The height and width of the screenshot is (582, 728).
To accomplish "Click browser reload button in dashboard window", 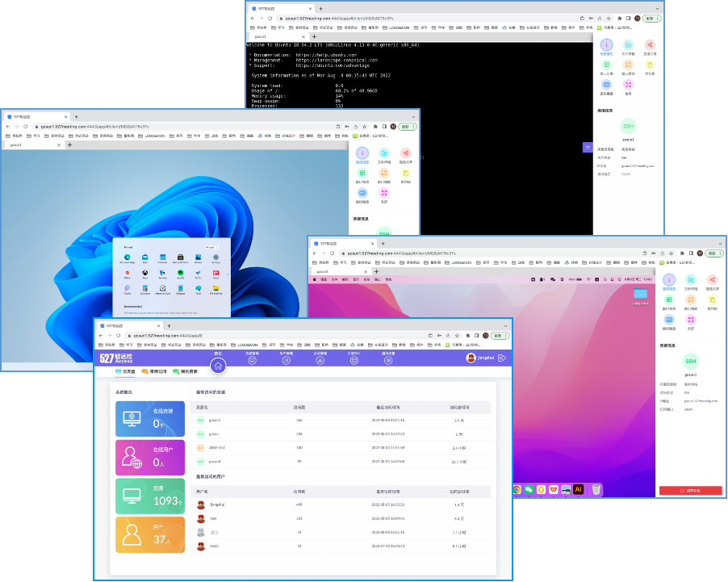I will 119,335.
